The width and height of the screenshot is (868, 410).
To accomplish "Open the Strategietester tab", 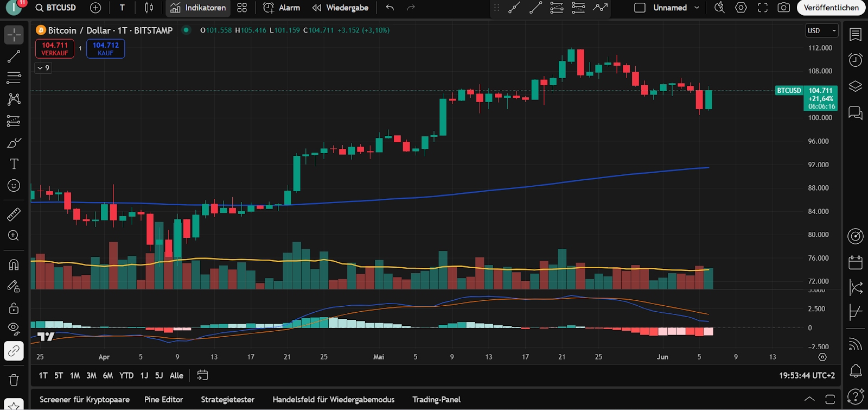I will click(x=228, y=400).
